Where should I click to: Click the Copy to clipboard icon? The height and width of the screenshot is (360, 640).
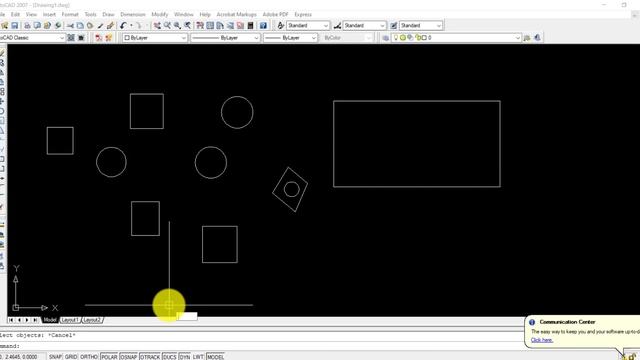point(80,25)
